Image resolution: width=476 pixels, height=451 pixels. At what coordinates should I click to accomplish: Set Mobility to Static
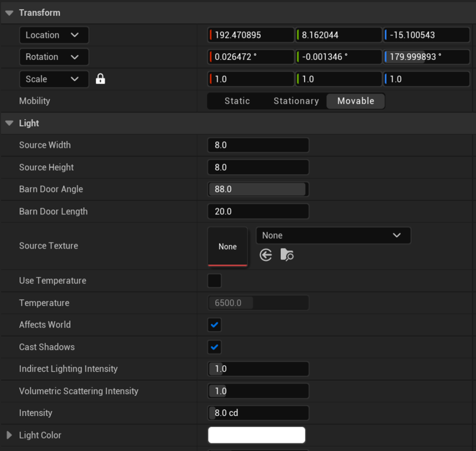coord(237,101)
